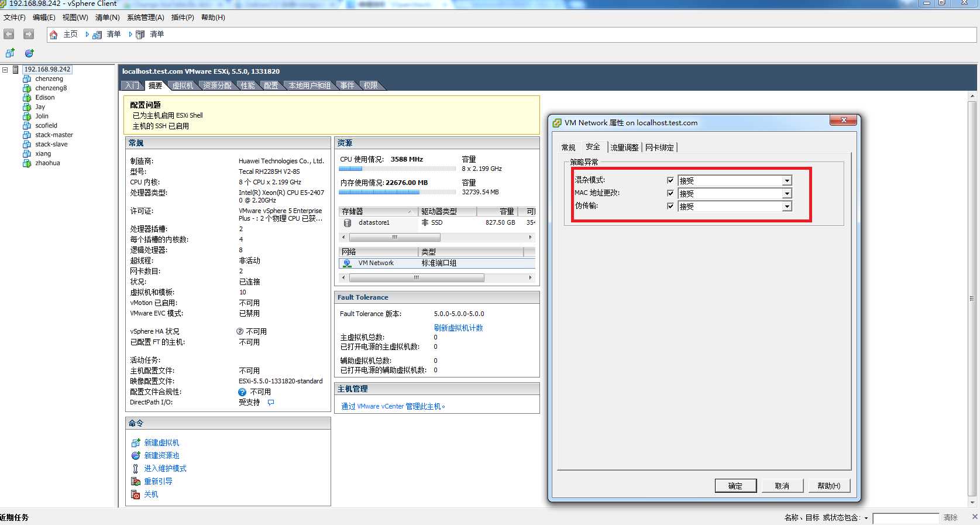Select the zhaohua virtual machine icon
The image size is (980, 525).
(27, 163)
